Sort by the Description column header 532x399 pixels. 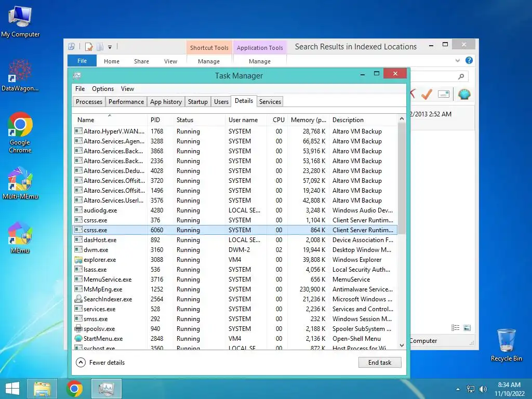pyautogui.click(x=363, y=120)
